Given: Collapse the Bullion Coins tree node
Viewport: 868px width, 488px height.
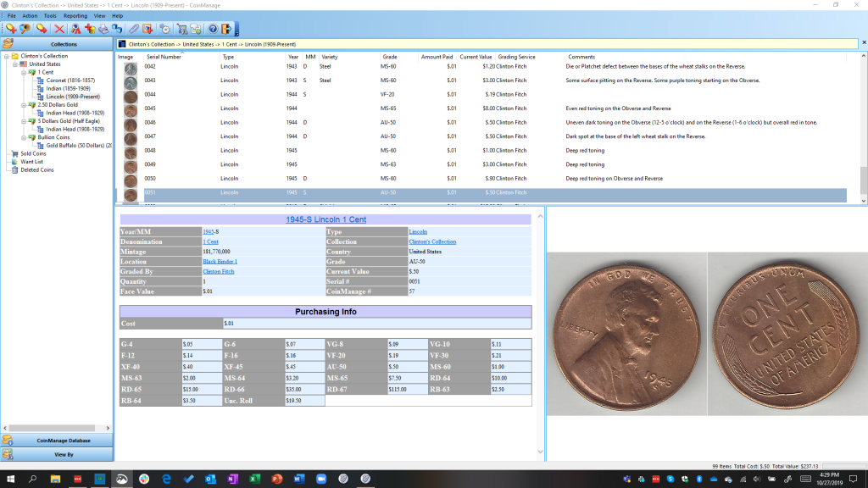Looking at the screenshot, I should point(24,137).
